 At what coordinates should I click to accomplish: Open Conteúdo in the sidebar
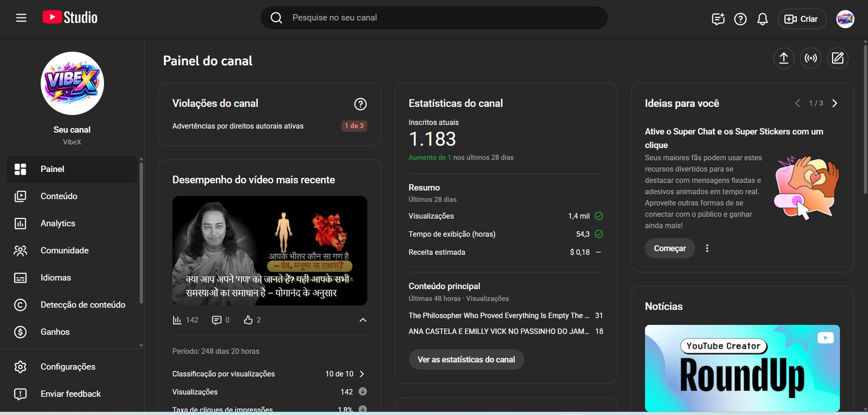pyautogui.click(x=72, y=196)
